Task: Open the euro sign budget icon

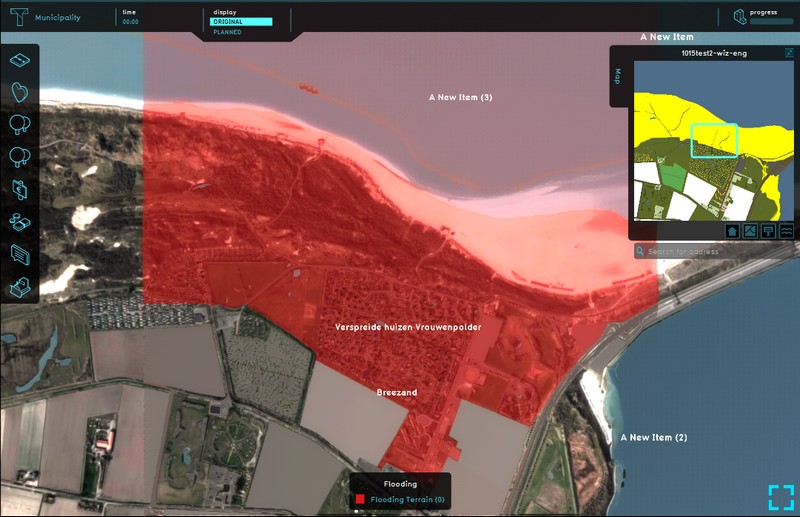Action: pos(20,190)
